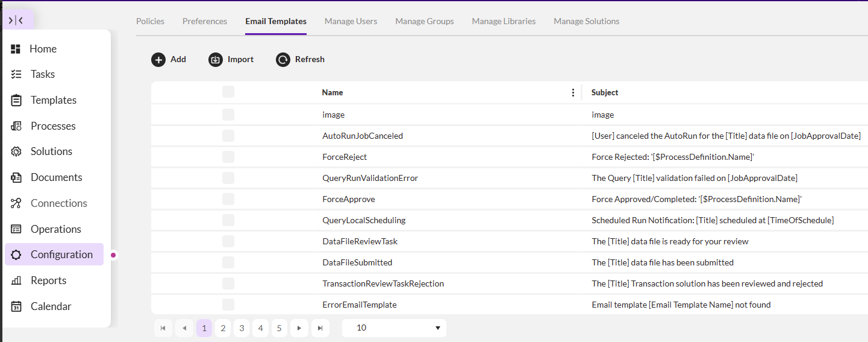Go to last page of results
Image resolution: width=868 pixels, height=342 pixels.
coord(320,328)
